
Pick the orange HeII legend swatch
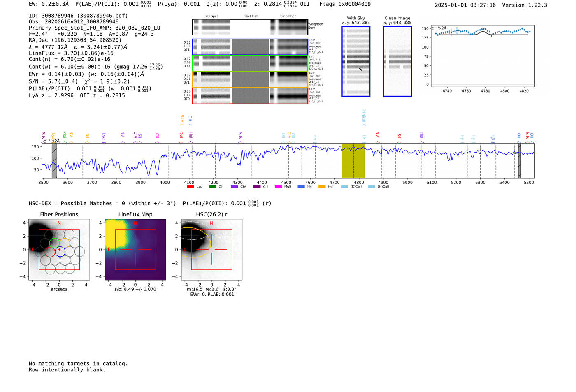coord(322,186)
